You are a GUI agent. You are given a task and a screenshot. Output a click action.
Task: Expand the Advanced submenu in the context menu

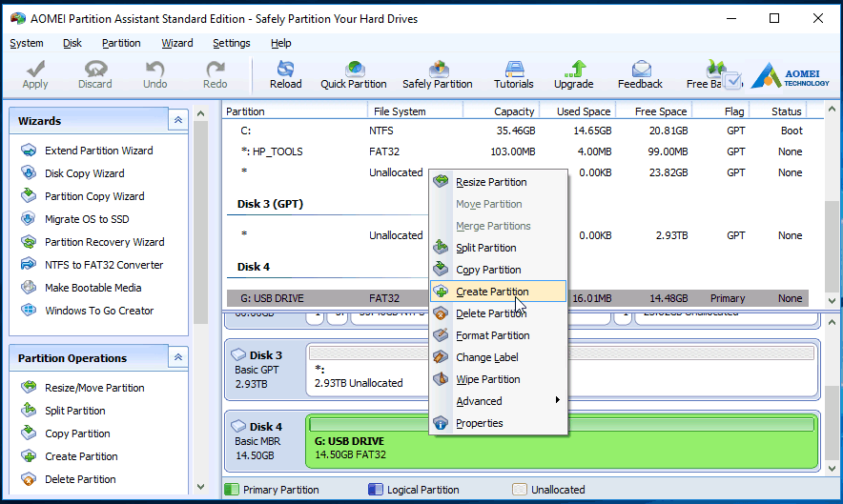[x=499, y=401]
